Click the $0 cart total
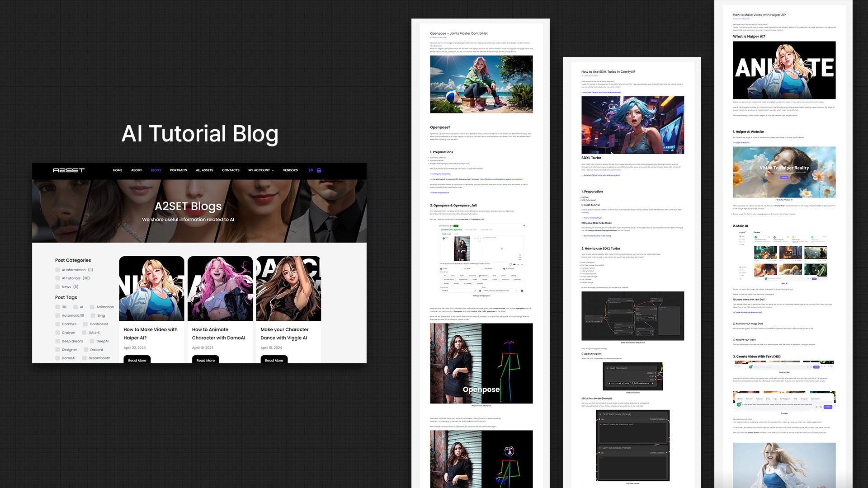Viewport: 868px width, 488px height. (x=311, y=170)
